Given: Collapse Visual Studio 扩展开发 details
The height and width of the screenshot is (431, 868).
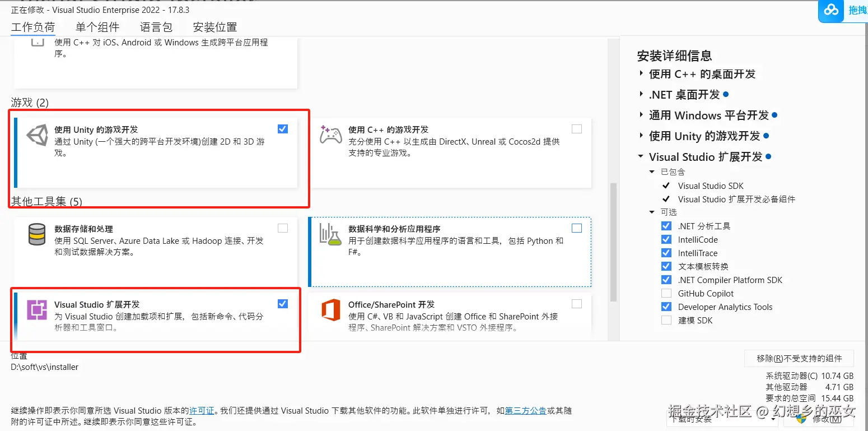Looking at the screenshot, I should coord(641,156).
